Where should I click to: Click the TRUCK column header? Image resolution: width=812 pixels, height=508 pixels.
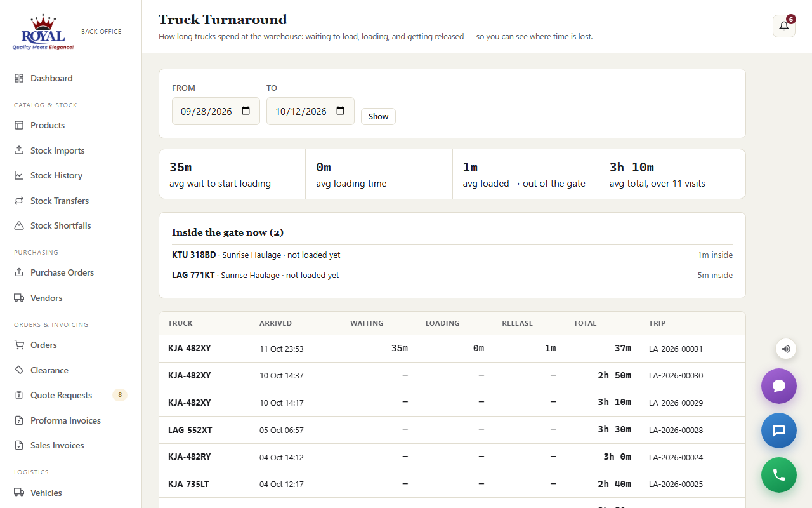[180, 323]
